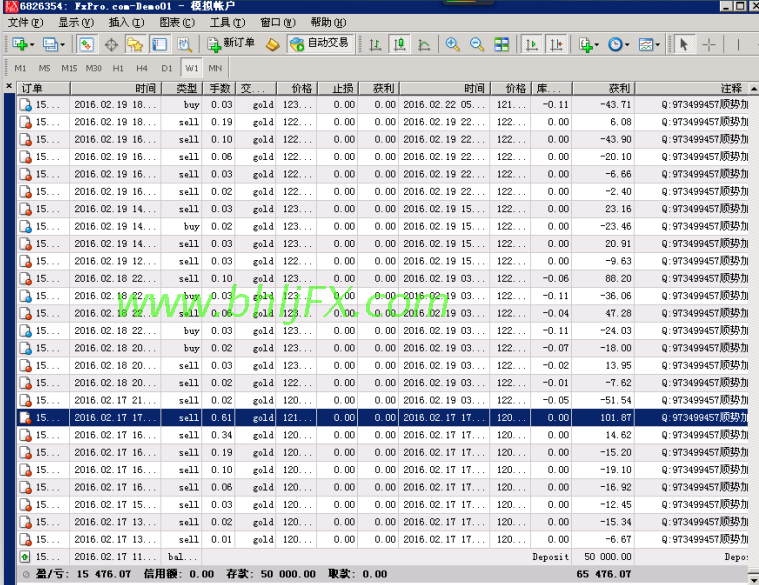Open the 插入 menu

pos(126,22)
